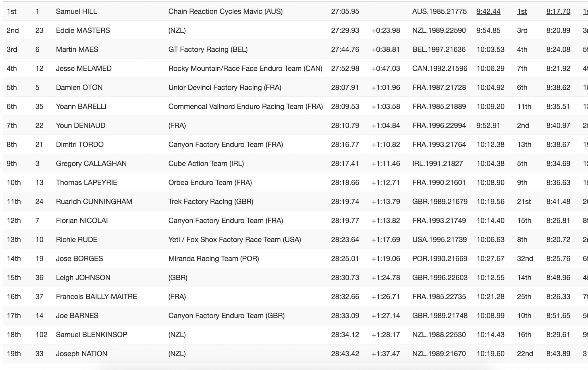588x370 pixels.
Task: Click the Yeti / Fox Shox Factory Race Team cell
Action: [x=235, y=240]
